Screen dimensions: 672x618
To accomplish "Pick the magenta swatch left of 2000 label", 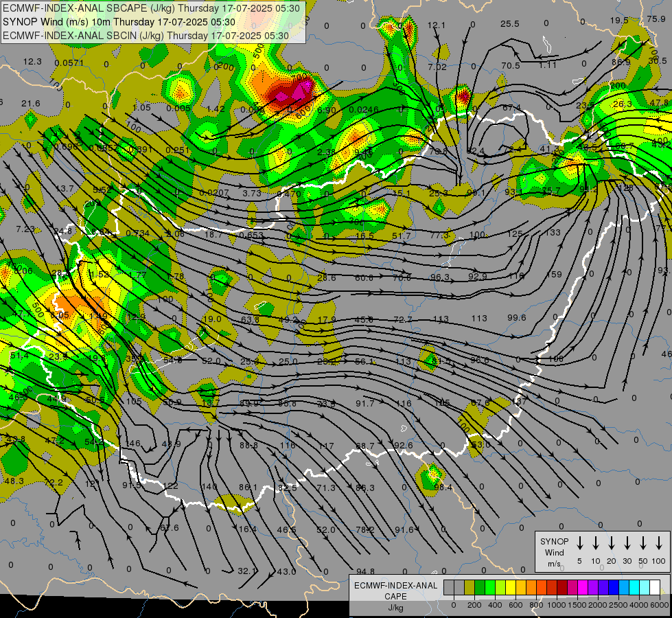I will coord(583,588).
